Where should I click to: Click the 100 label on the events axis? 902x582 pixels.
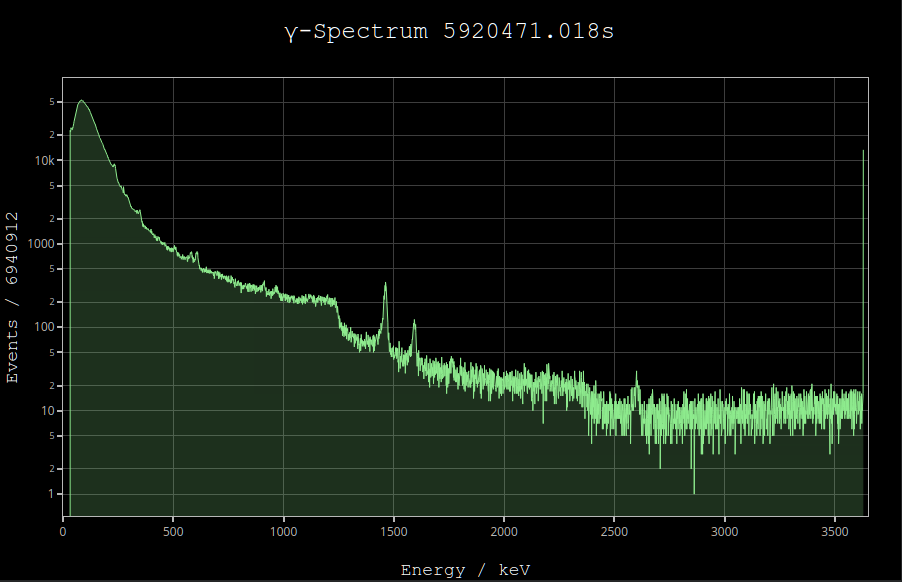[45, 327]
